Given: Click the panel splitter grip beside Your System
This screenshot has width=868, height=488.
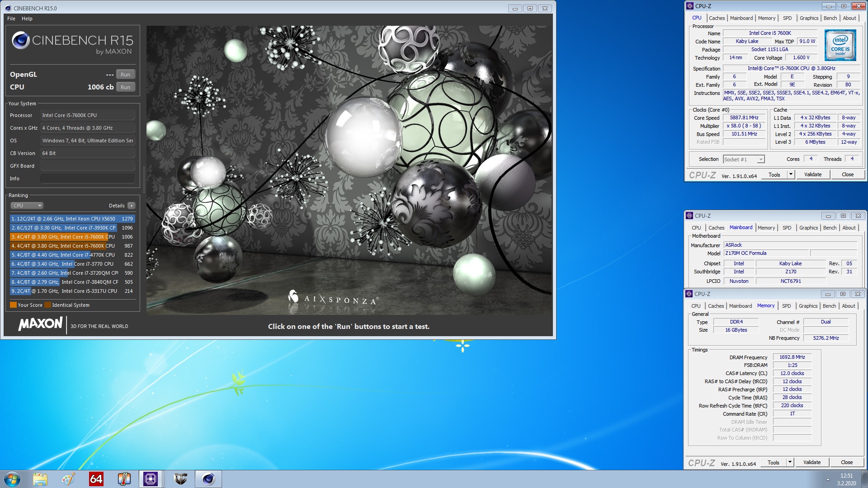Looking at the screenshot, I should 144,180.
